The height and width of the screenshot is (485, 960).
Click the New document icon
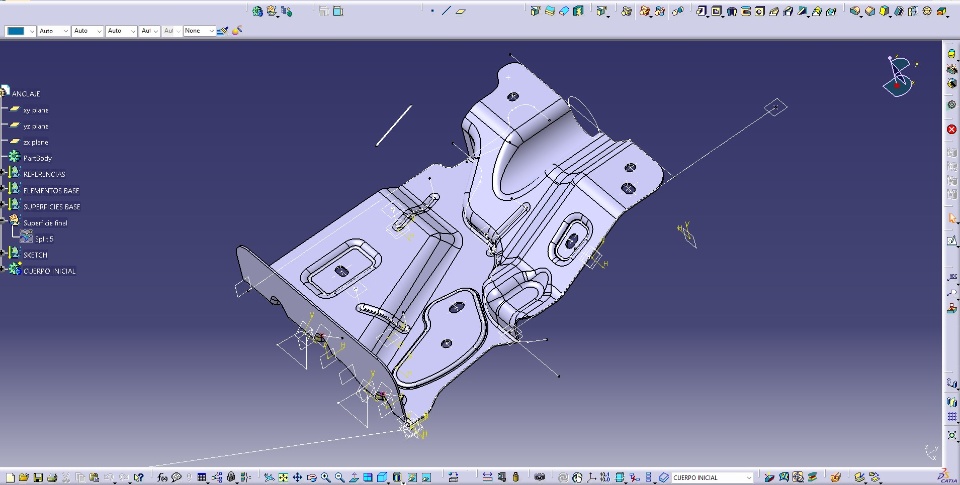10,477
